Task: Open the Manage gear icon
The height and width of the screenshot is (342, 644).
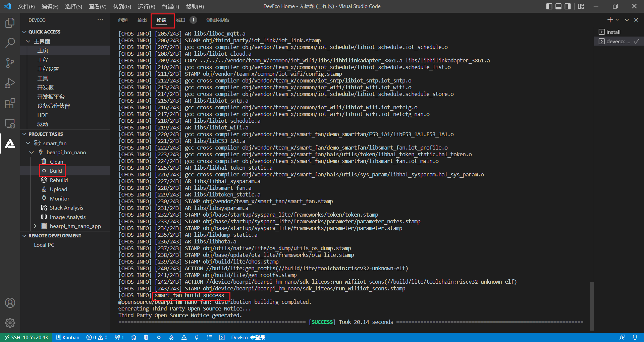Action: point(10,323)
